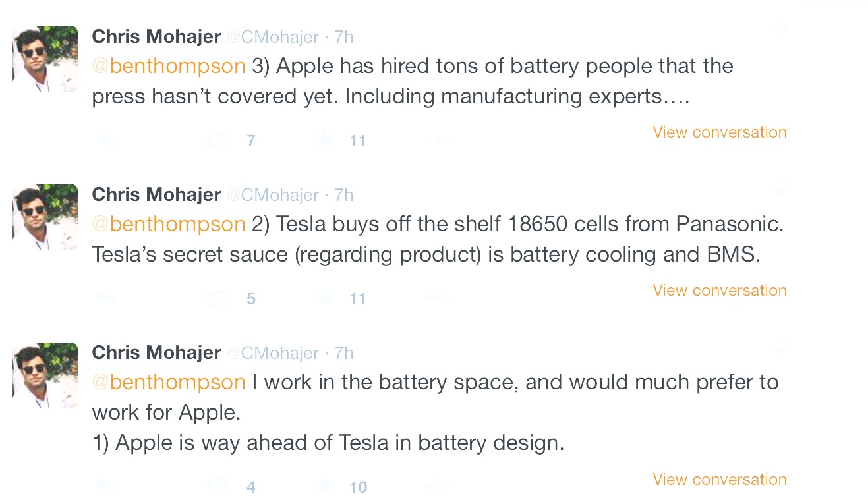Retweet the tweet about Apple hiring battery people

click(219, 140)
